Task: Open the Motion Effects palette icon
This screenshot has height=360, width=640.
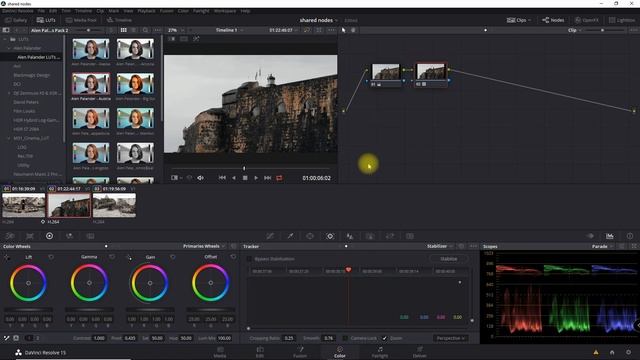Action: [90, 236]
